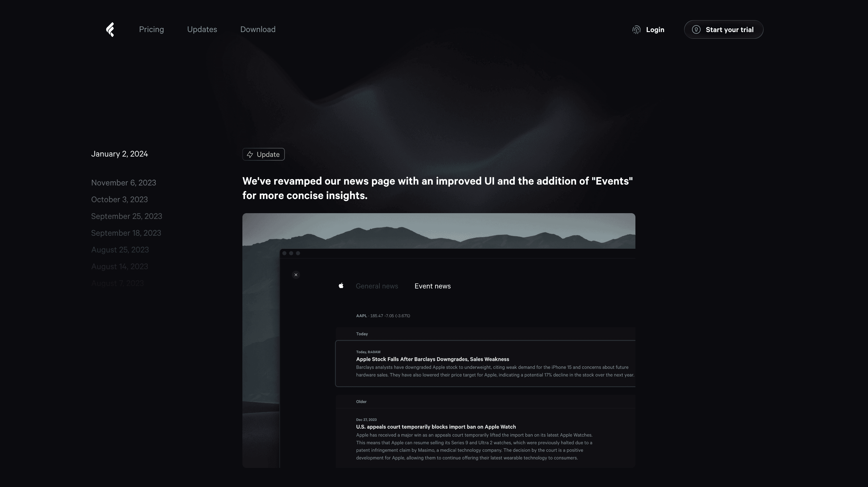Click the Pricing navigation menu item
Screen dimensions: 868x487
pos(151,29)
